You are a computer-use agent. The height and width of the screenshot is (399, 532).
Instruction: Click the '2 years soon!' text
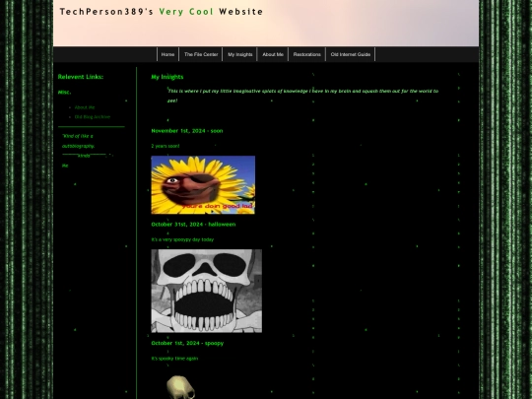(166, 146)
